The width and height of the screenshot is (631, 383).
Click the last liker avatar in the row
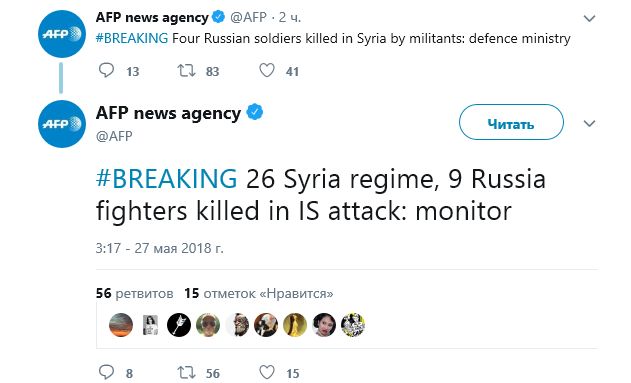(353, 325)
